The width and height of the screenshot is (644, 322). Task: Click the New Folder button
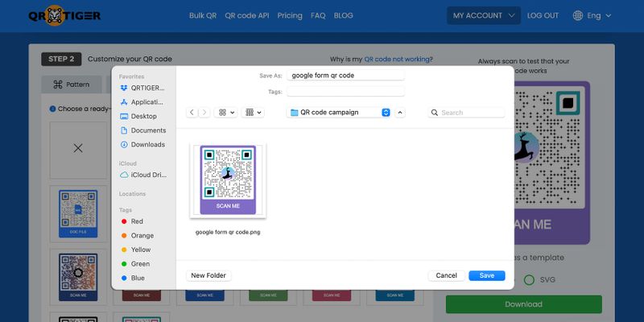[208, 275]
